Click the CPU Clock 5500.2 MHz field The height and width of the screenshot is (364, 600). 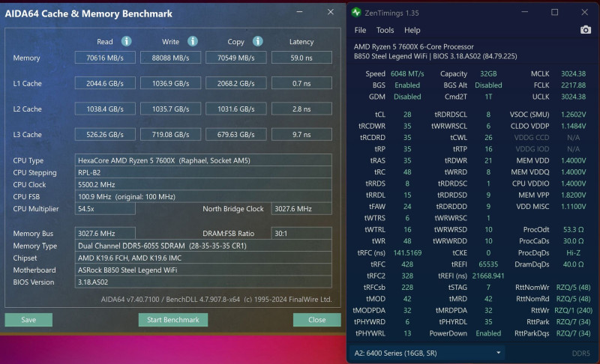tap(203, 184)
